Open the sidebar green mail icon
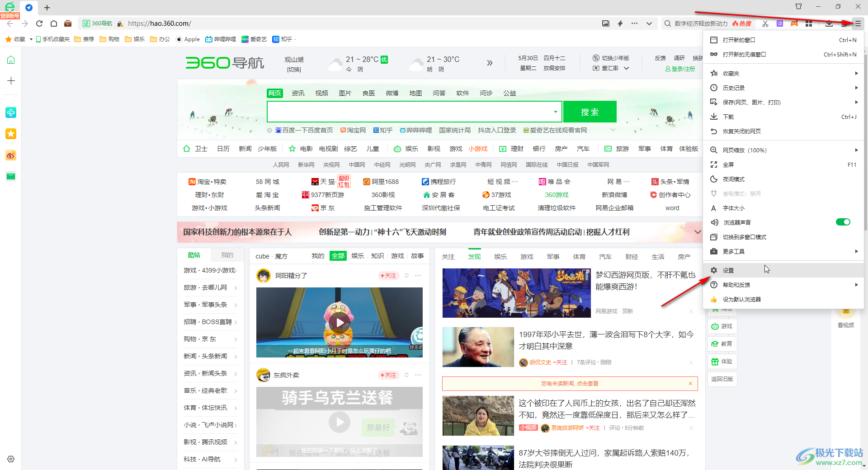 (x=11, y=176)
